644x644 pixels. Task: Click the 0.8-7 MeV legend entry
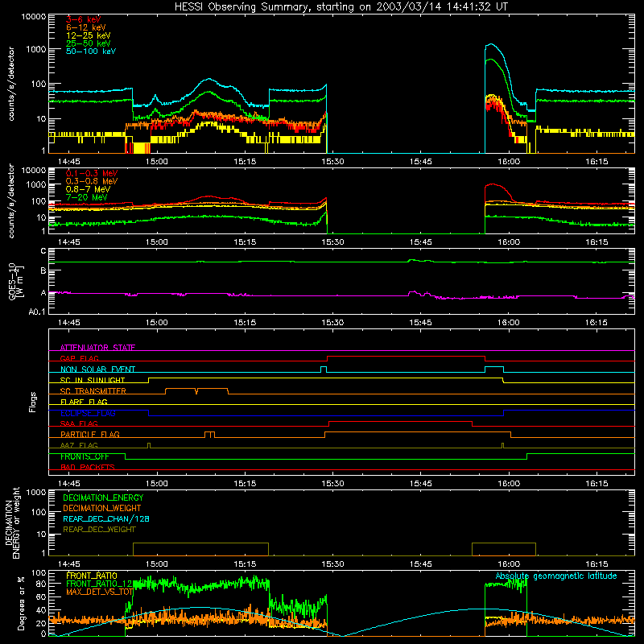pos(88,189)
